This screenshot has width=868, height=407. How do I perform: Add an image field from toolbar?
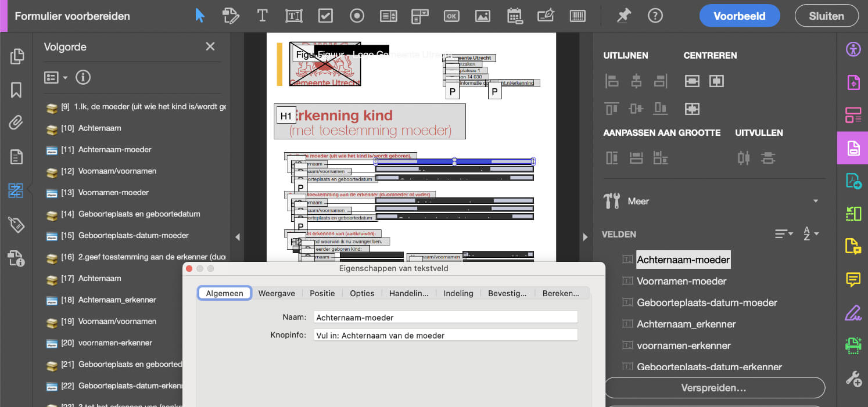(x=483, y=16)
